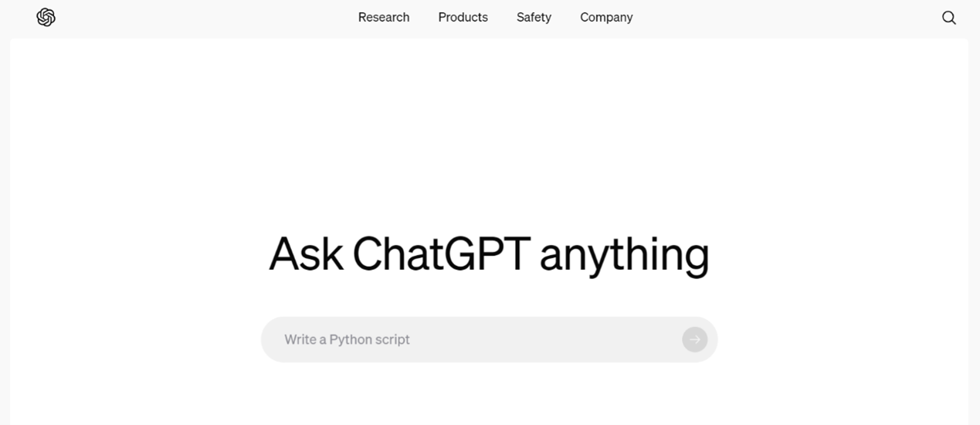
Task: Focus the 'Write a Python script' input
Action: pyautogui.click(x=489, y=339)
